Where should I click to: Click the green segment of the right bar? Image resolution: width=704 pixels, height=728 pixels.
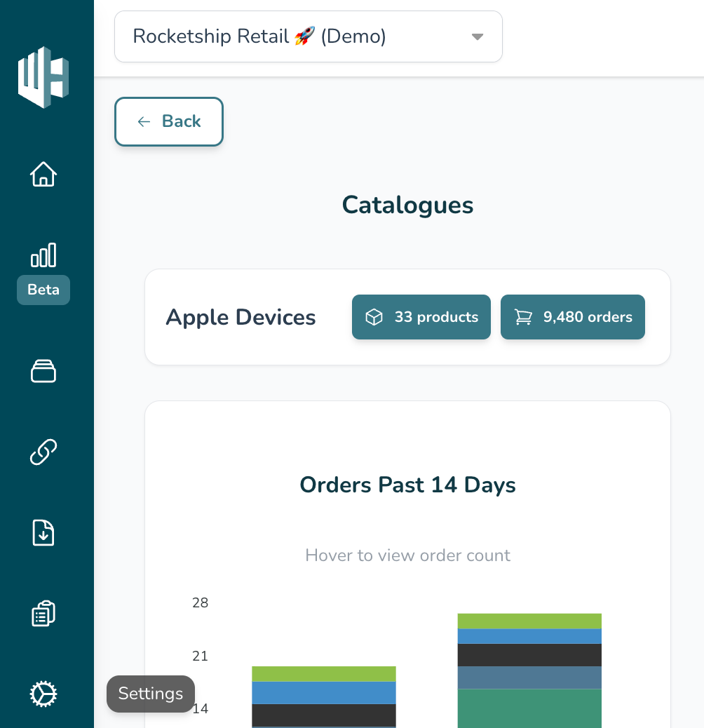point(529,621)
